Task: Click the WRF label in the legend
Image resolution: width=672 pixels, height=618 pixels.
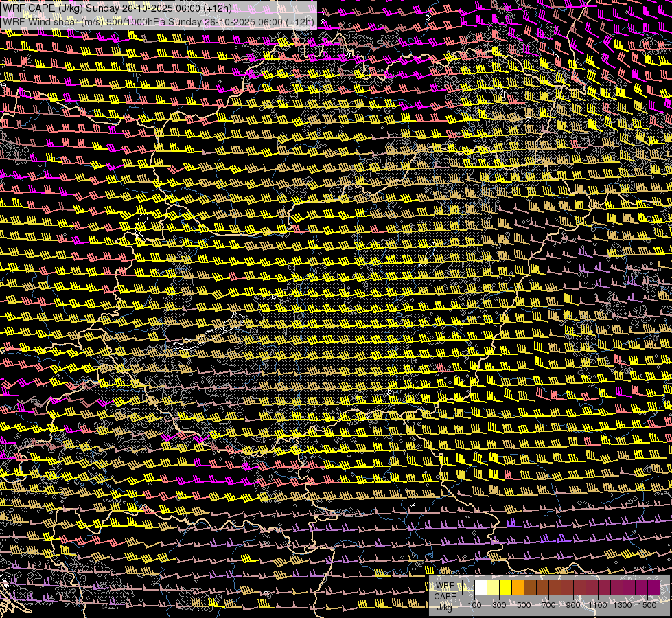Action: [445, 586]
